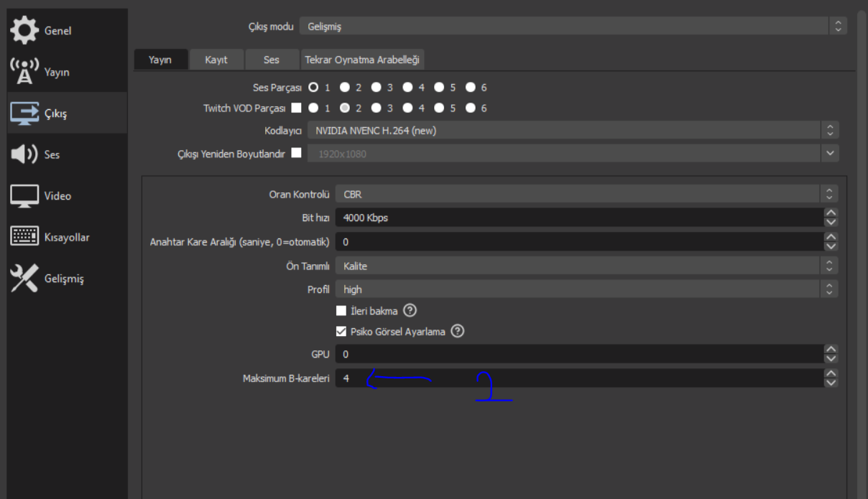The height and width of the screenshot is (499, 868).
Task: Switch to the Ses output tab
Action: tap(272, 60)
